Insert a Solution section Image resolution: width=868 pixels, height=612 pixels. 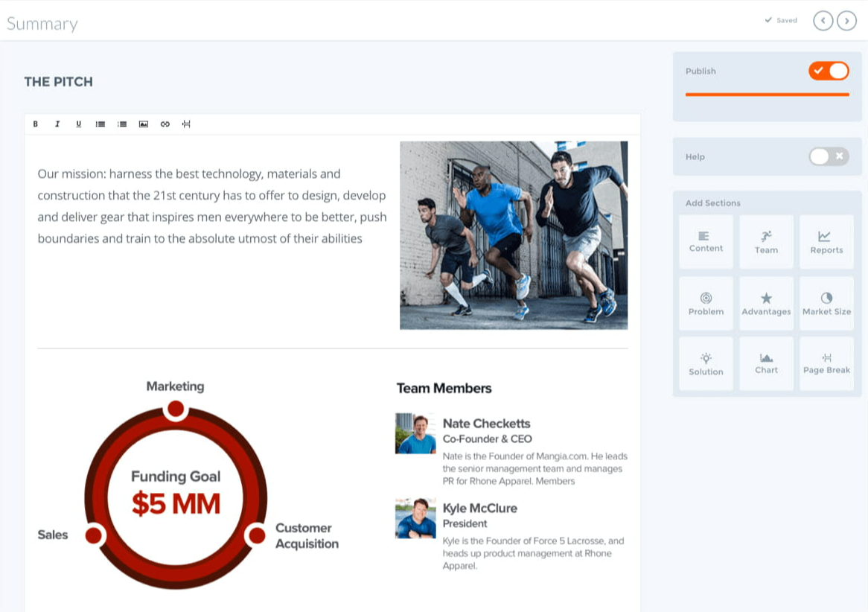[705, 363]
